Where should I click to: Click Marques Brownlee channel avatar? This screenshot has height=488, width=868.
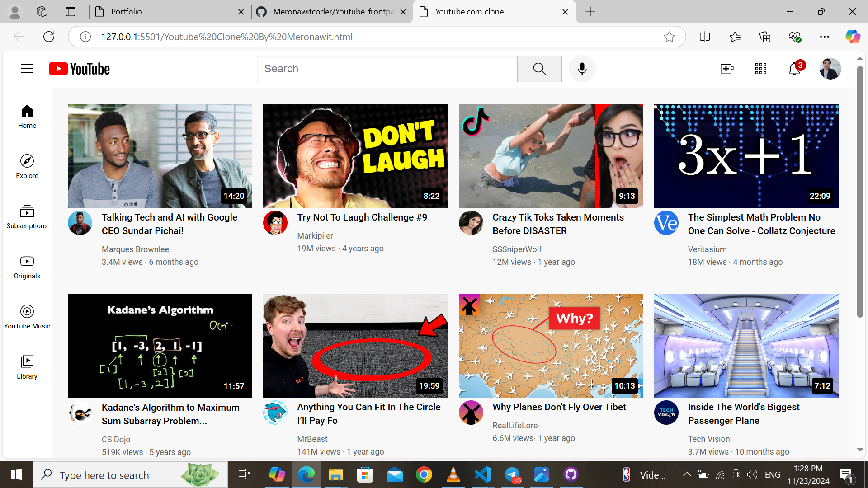click(80, 223)
